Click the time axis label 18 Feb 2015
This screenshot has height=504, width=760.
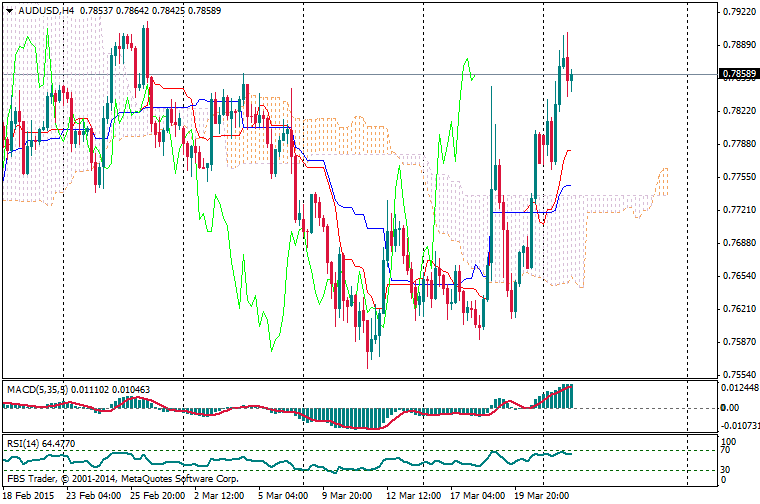pyautogui.click(x=28, y=495)
